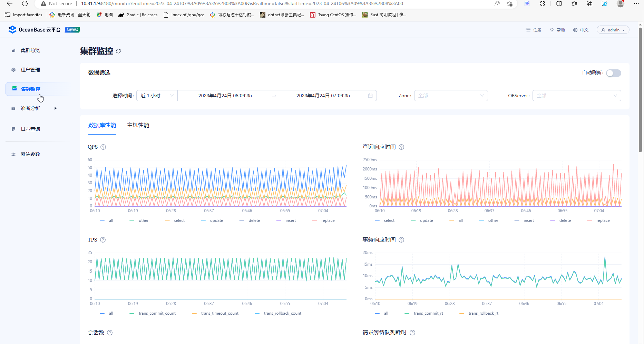Click help icon next to 事务响应时间
The image size is (644, 344).
tap(401, 240)
